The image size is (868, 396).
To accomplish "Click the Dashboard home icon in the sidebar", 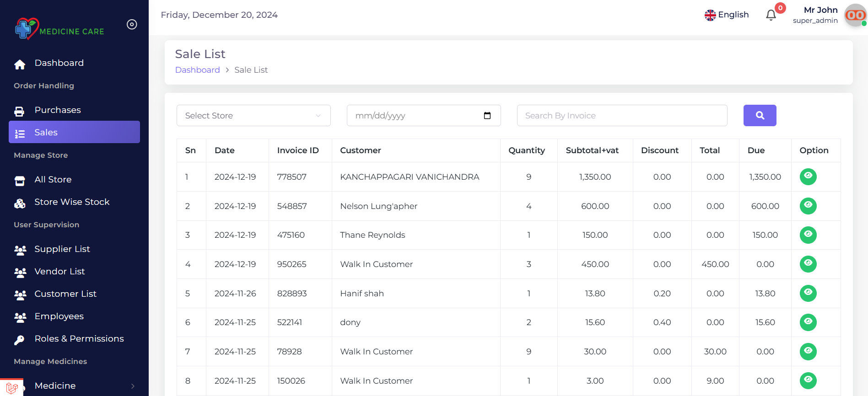I will 20,64.
